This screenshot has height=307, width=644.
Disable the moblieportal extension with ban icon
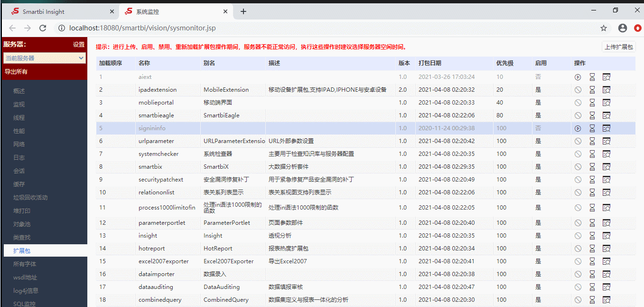point(578,102)
